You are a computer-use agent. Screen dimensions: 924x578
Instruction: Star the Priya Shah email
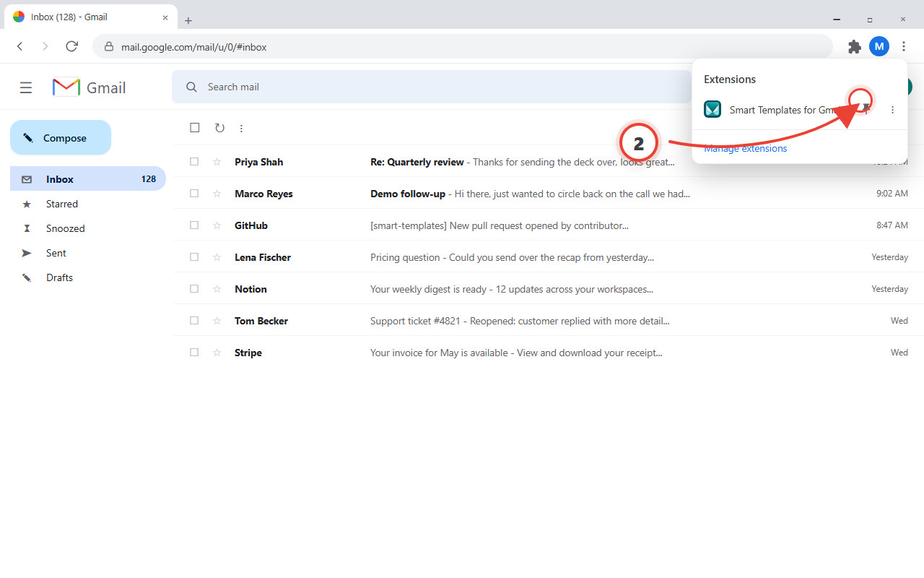click(217, 162)
